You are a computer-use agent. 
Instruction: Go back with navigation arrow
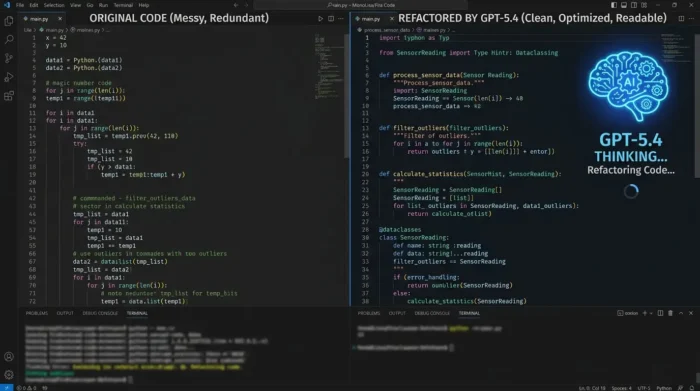pyautogui.click(x=236, y=5)
